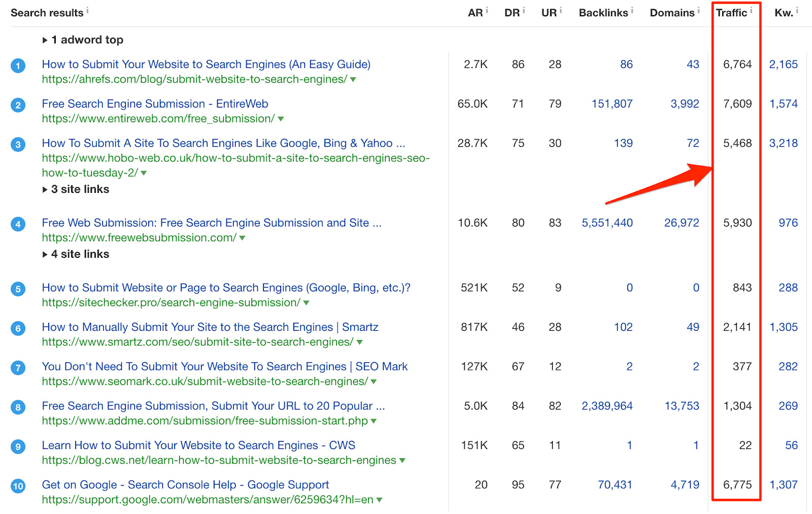This screenshot has width=812, height=514.
Task: Click the 5,551,440 backlinks count
Action: pos(607,223)
